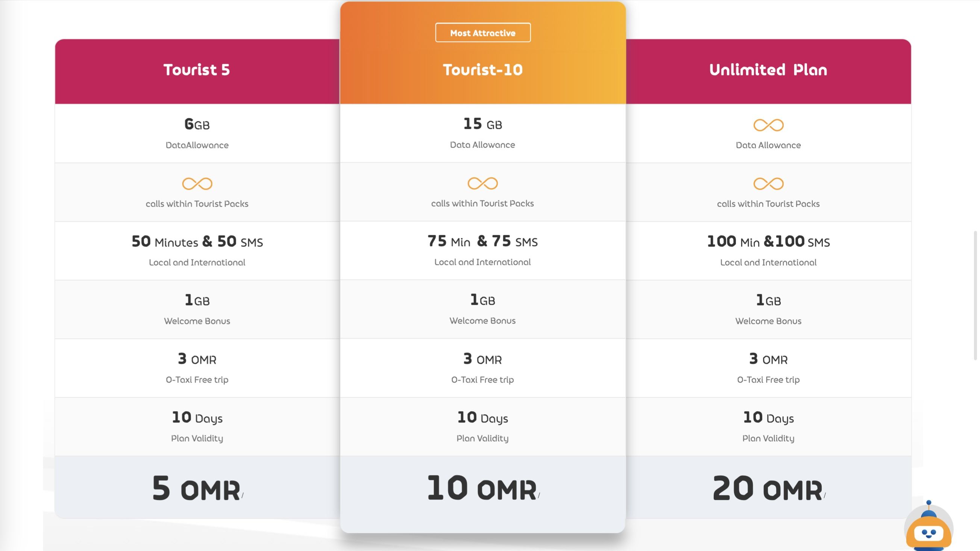Click 100 Min & 100 SMS cell
The width and height of the screenshot is (980, 551).
pos(769,251)
